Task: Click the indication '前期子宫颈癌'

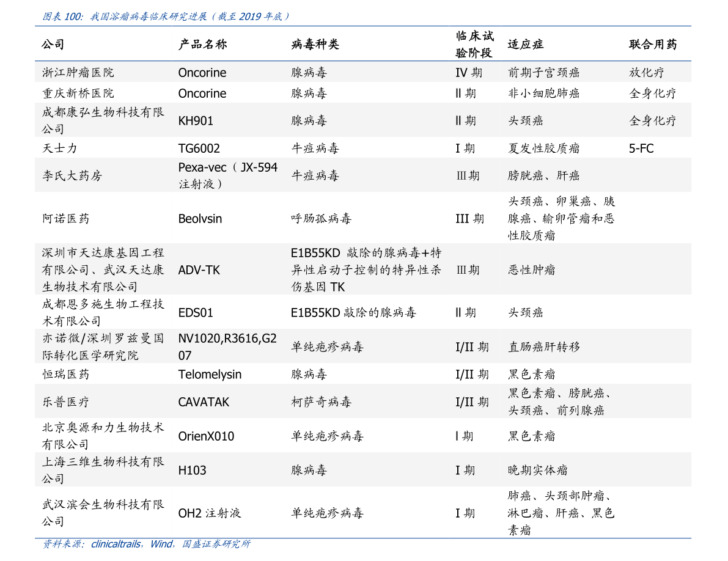Action: [543, 72]
